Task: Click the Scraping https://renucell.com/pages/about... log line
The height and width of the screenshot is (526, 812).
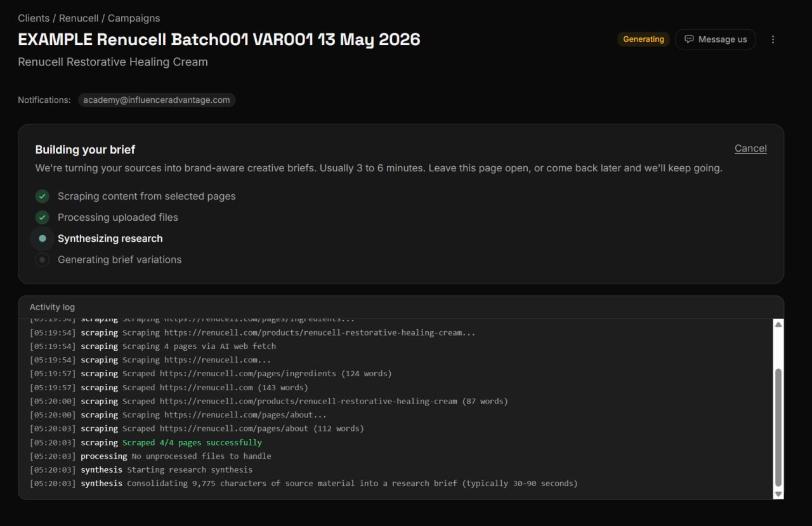Action: pos(178,415)
